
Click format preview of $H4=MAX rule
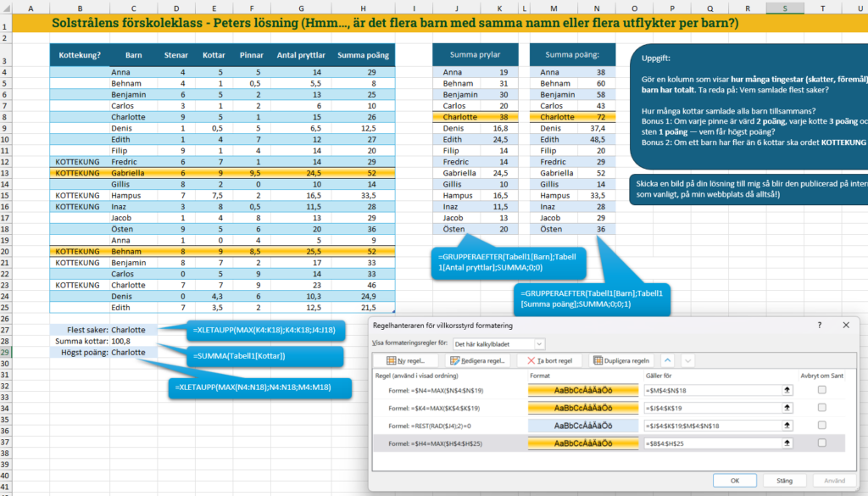pyautogui.click(x=583, y=443)
